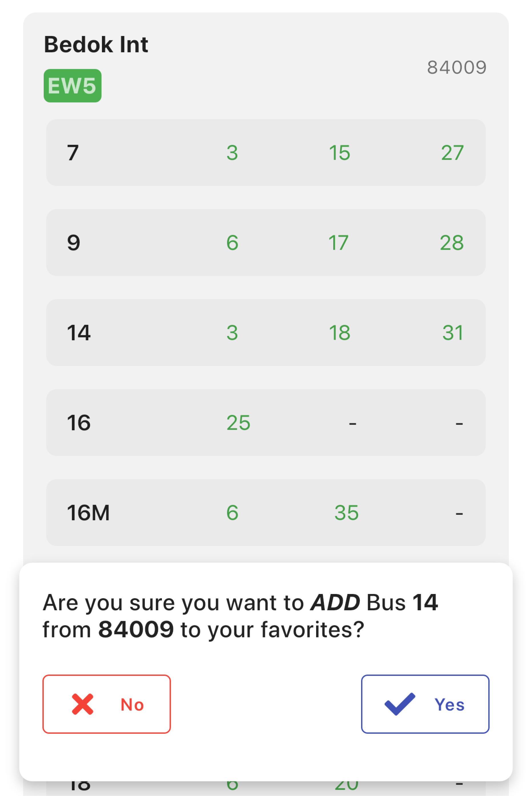Confirm adding Bus 14 with Yes
The height and width of the screenshot is (796, 532).
click(x=425, y=704)
